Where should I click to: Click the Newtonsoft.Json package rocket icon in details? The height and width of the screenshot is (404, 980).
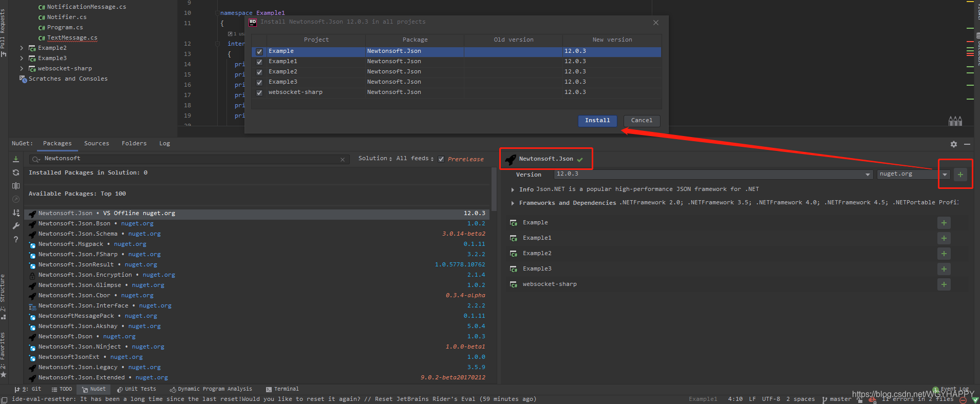[x=511, y=159]
